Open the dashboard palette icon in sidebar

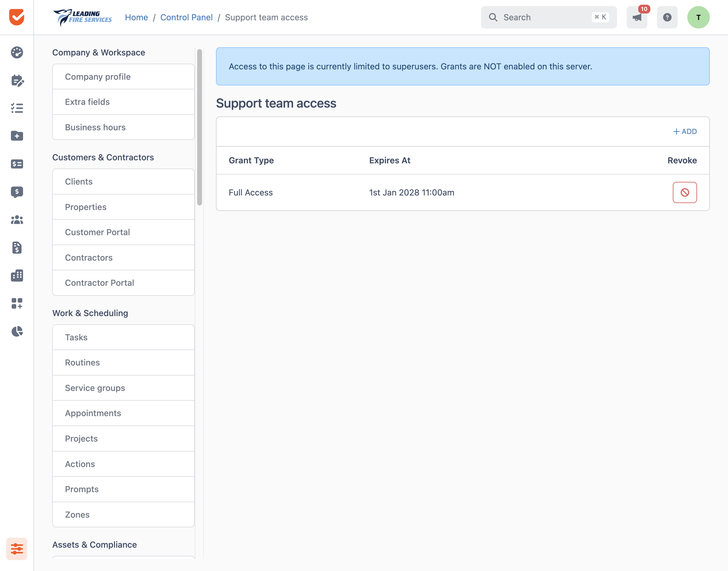(x=17, y=52)
